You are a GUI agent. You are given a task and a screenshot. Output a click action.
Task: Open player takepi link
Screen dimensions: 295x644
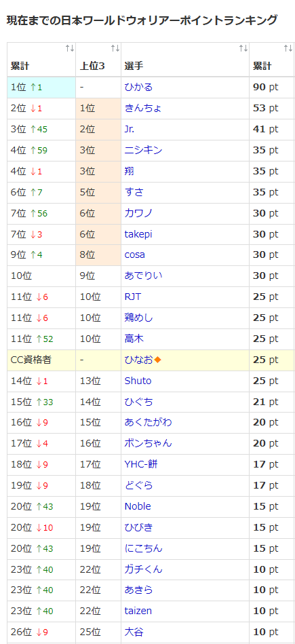tap(138, 234)
